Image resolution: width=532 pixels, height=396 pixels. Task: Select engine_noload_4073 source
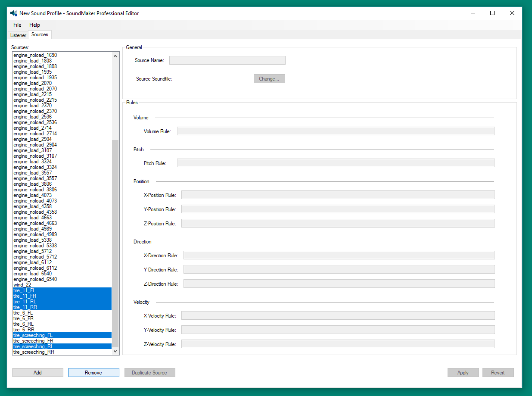click(62, 201)
